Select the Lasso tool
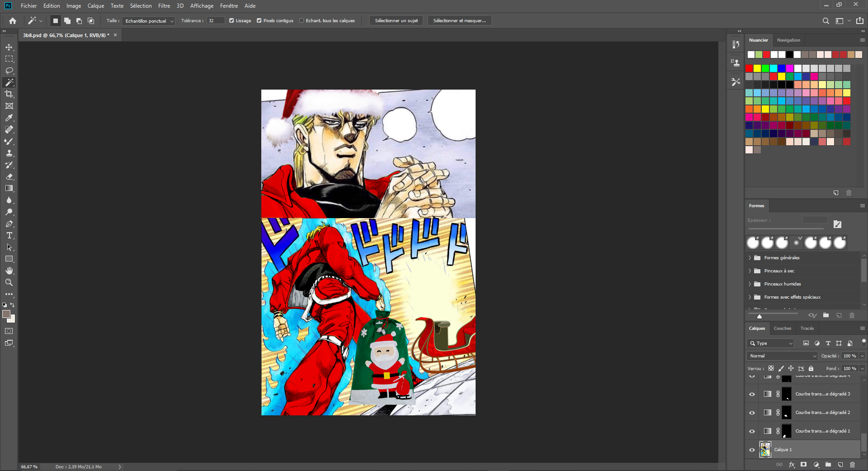 tap(9, 71)
